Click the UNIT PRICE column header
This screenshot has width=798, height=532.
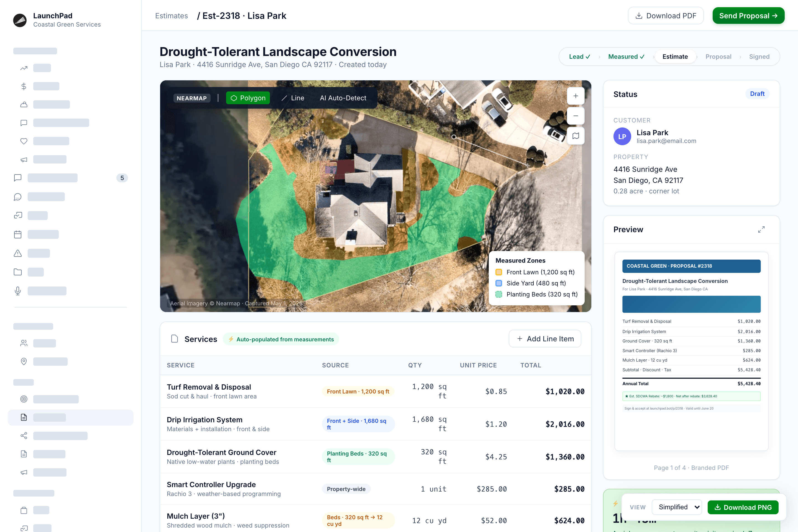coord(478,365)
